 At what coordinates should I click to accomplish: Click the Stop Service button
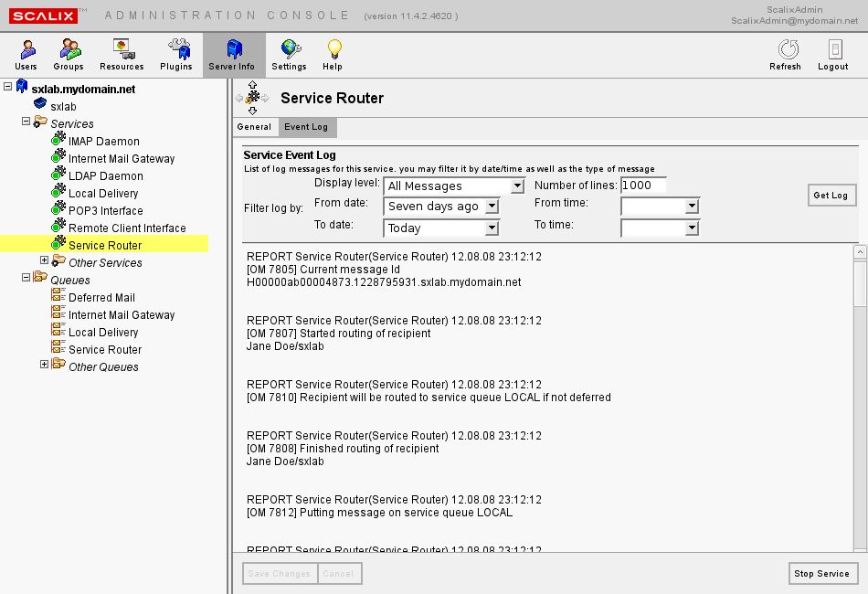(821, 573)
